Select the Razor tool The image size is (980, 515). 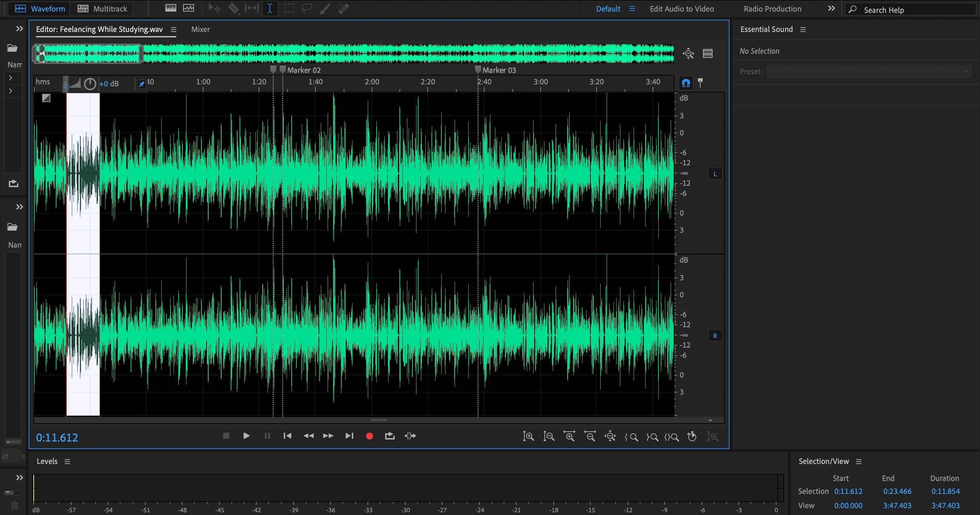point(234,9)
